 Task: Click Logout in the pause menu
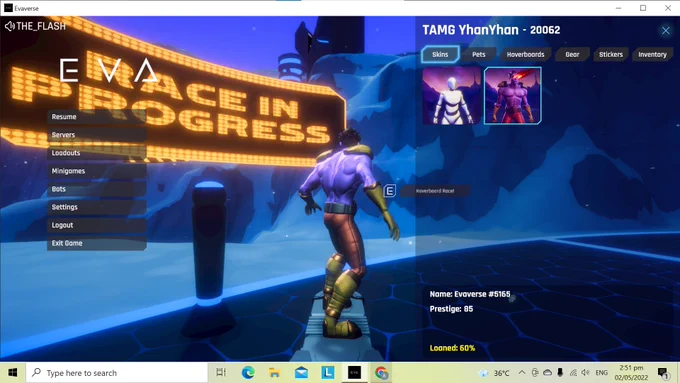(96, 225)
